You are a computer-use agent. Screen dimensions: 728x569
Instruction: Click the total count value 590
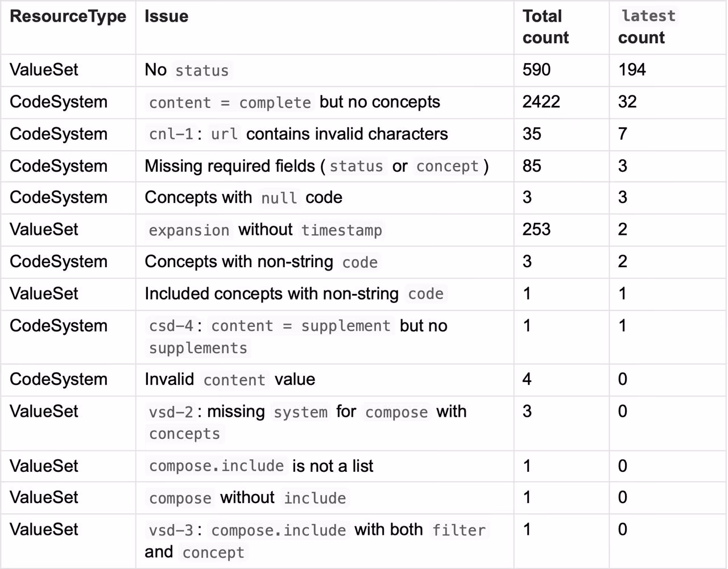click(536, 70)
